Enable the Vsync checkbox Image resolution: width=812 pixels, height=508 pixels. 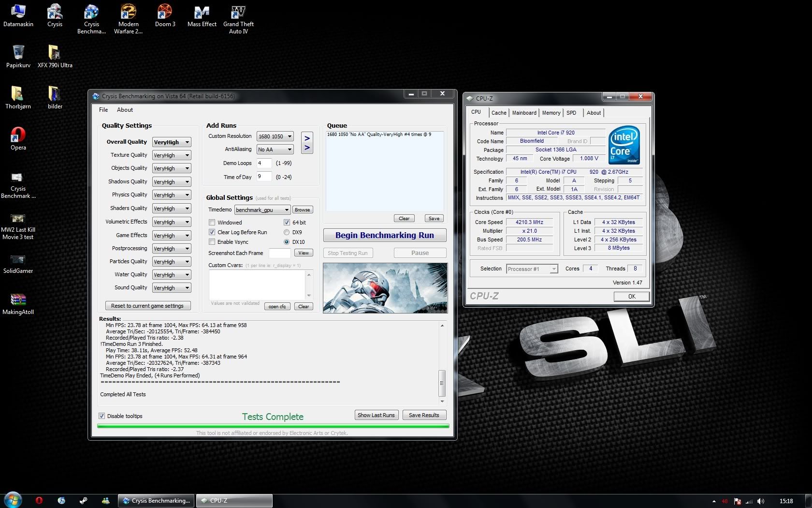(x=212, y=242)
